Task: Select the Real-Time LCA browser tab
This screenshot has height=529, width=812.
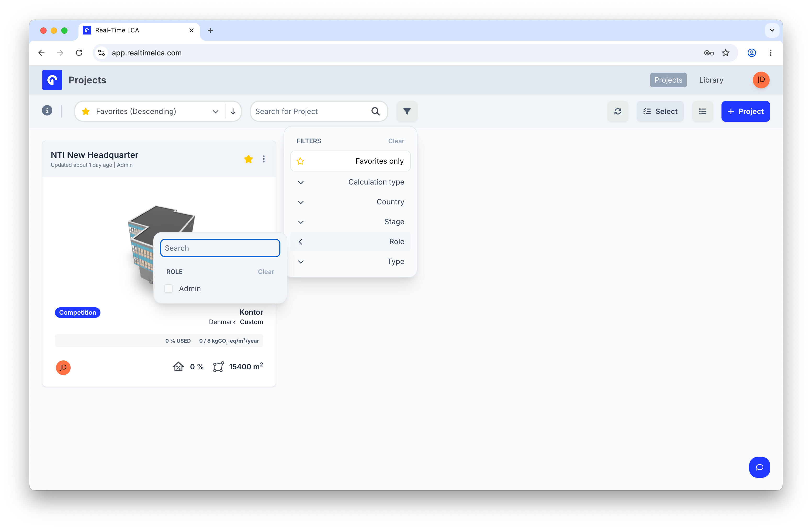Action: pyautogui.click(x=139, y=30)
